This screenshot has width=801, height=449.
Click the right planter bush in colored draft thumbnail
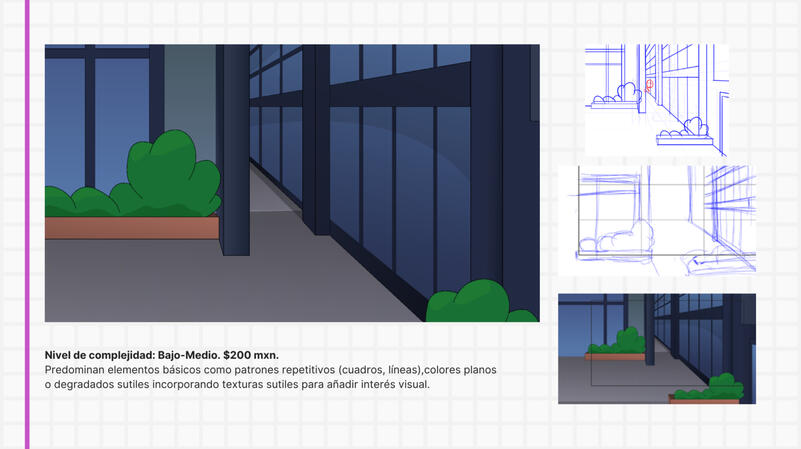pyautogui.click(x=713, y=386)
